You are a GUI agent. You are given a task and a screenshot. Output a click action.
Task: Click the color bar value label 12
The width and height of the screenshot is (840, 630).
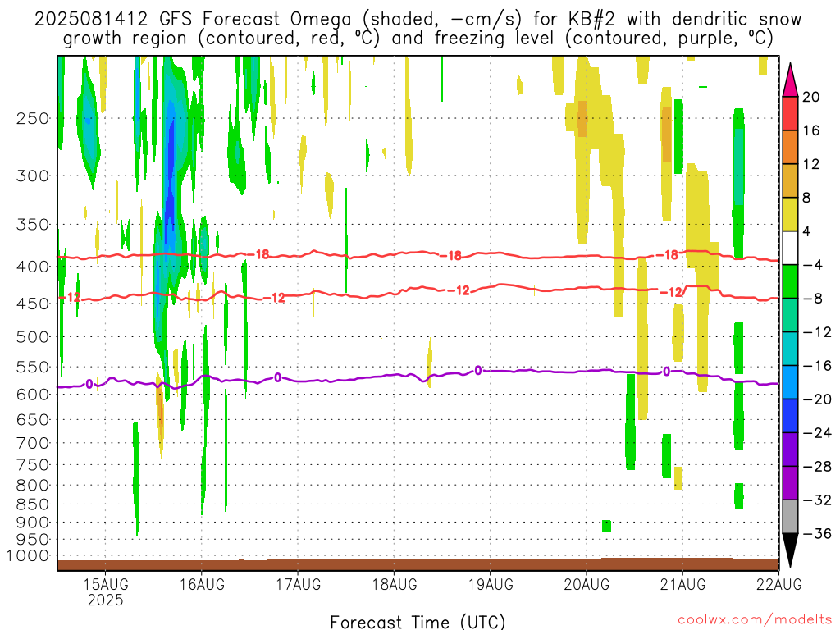tap(811, 164)
